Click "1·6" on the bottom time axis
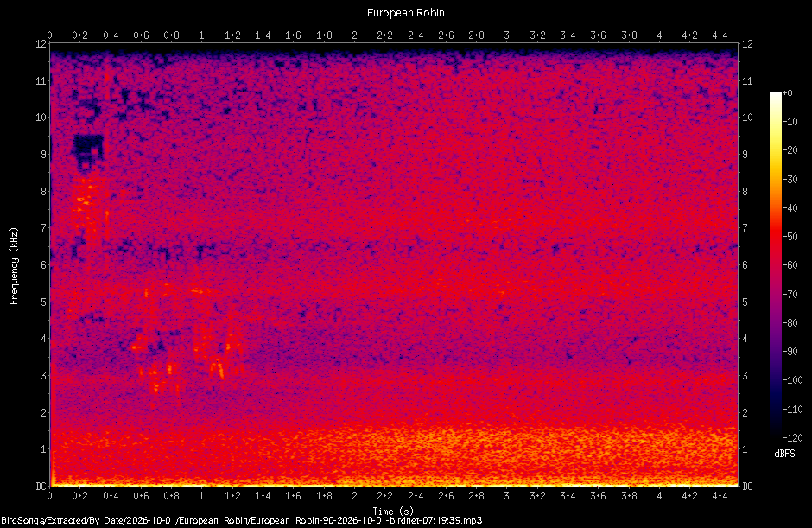Image resolution: width=812 pixels, height=528 pixels. pos(293,496)
